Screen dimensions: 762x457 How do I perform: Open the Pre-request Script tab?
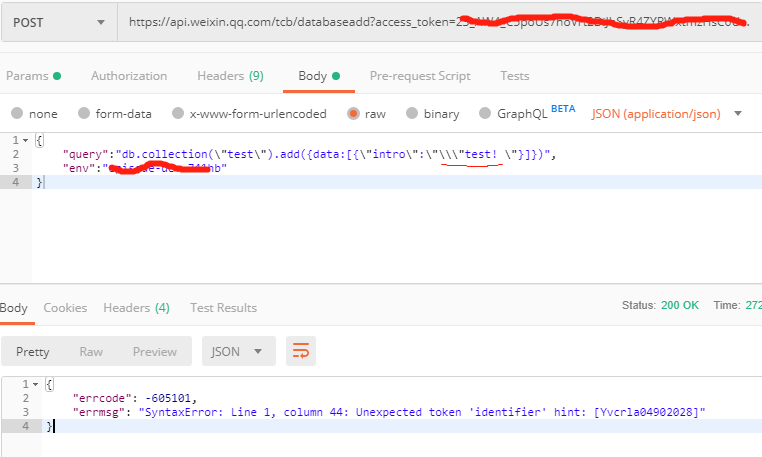(420, 76)
